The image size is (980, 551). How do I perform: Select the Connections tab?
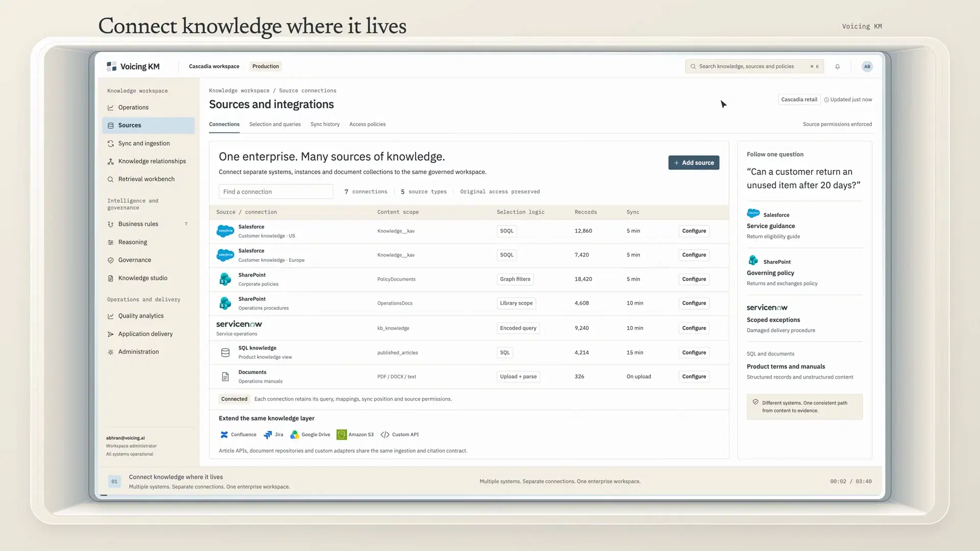tap(224, 124)
